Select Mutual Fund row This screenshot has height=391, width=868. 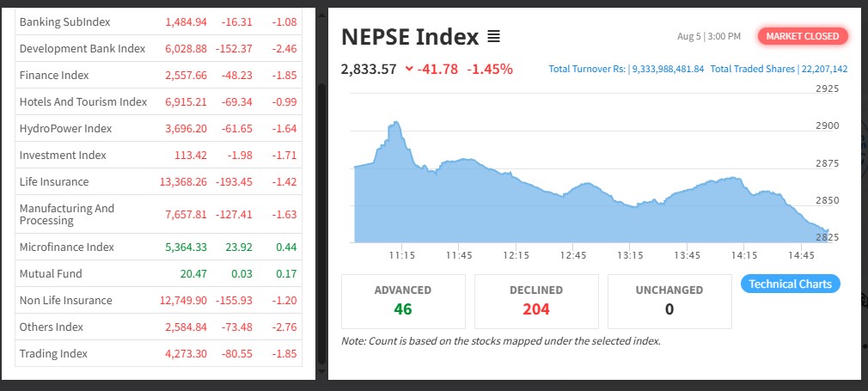(x=51, y=273)
